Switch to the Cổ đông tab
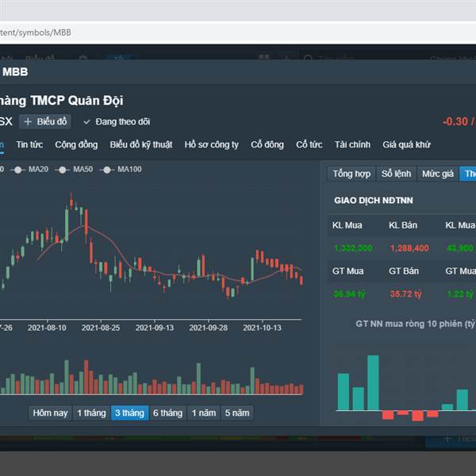Screen dimensions: 476x476 coord(267,144)
